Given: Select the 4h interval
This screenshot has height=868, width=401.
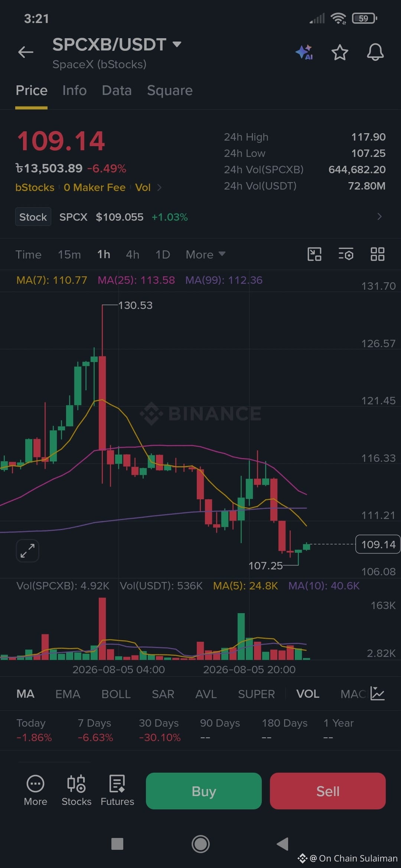Looking at the screenshot, I should tap(133, 254).
